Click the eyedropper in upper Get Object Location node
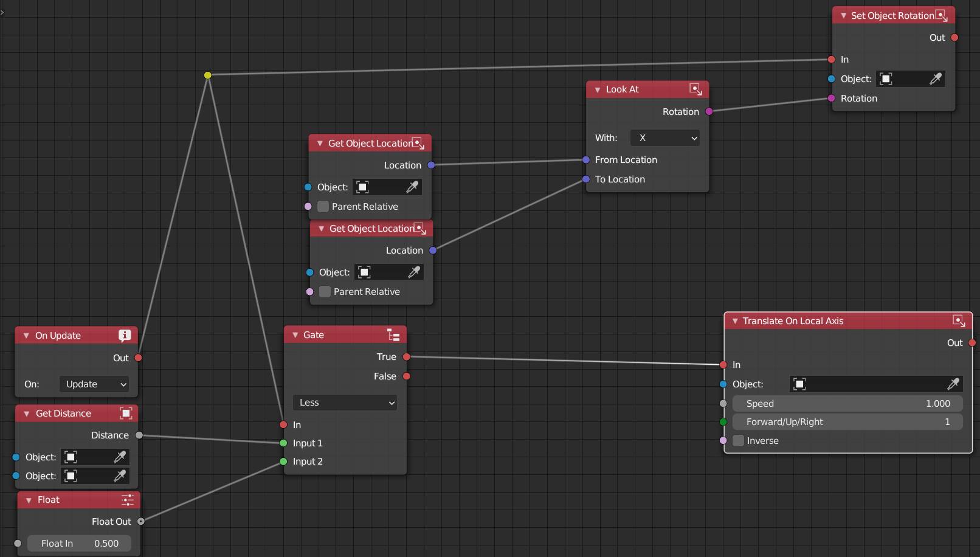This screenshot has height=557, width=980. click(x=413, y=187)
